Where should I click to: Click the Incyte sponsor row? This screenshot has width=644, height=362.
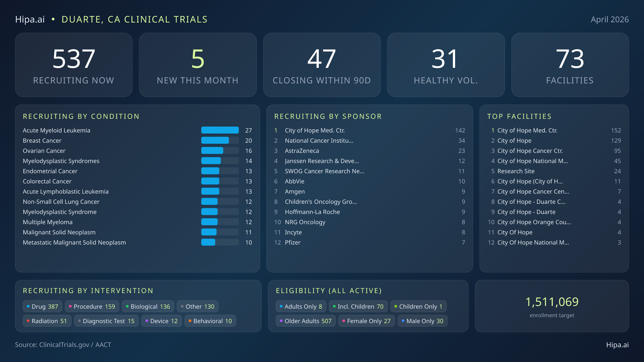[369, 232]
